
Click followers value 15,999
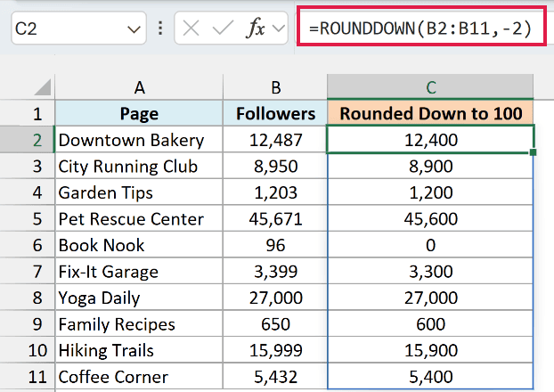click(x=275, y=350)
